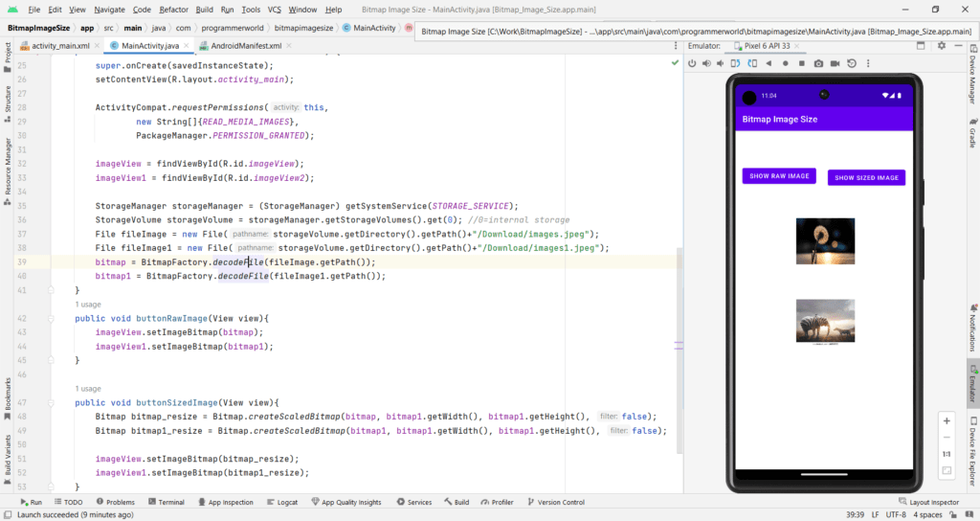Open Gradle tool window
980x521 pixels.
point(973,132)
